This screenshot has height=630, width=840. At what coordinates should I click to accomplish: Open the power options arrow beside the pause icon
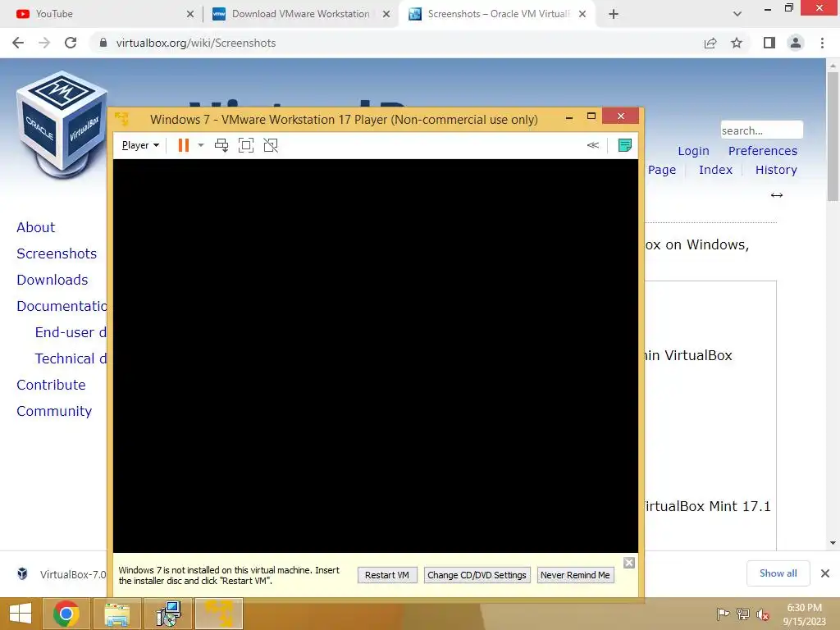click(x=201, y=145)
